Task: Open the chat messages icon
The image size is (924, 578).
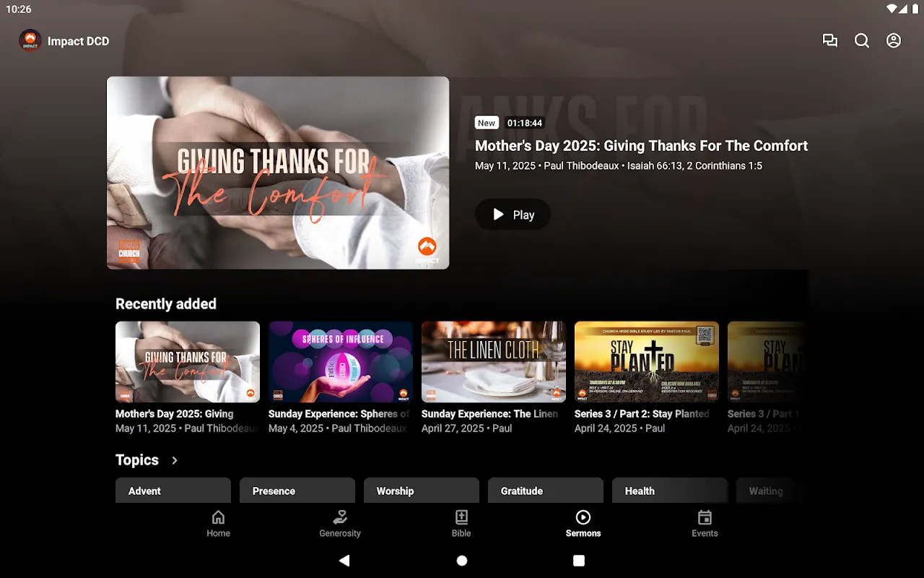Action: click(x=830, y=41)
